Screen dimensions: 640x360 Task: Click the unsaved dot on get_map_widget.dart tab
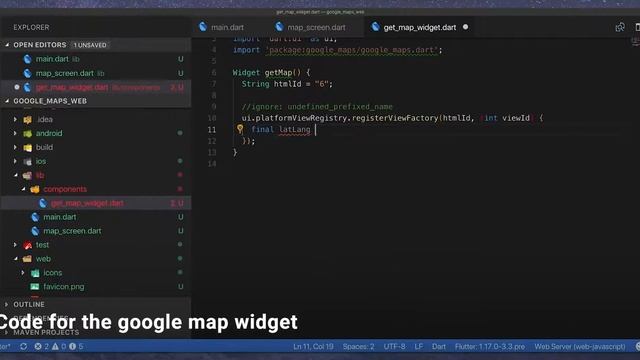(x=465, y=27)
